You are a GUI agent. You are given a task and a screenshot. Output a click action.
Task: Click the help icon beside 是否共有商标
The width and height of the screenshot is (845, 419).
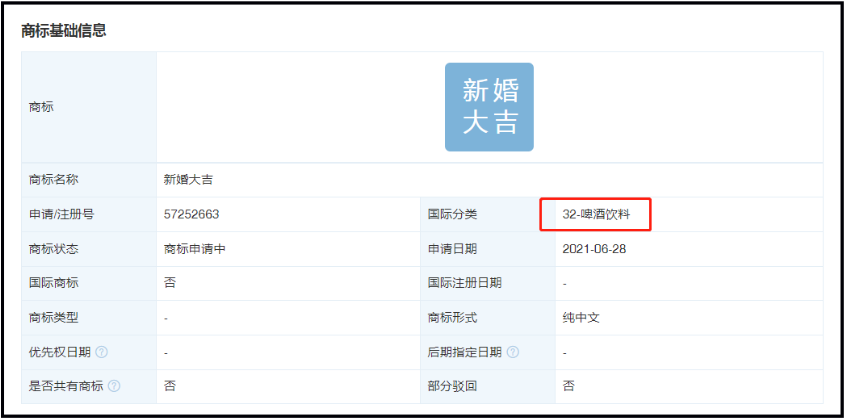click(x=114, y=386)
